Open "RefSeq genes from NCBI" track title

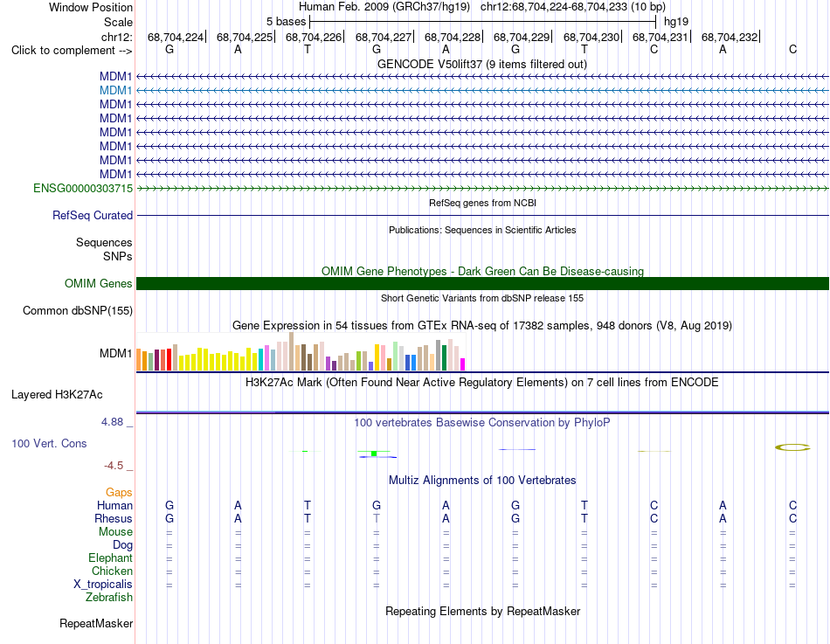[x=482, y=203]
